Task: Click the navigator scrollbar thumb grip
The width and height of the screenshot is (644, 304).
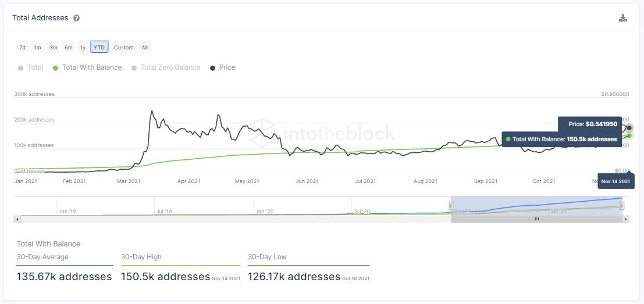Action: 536,219
